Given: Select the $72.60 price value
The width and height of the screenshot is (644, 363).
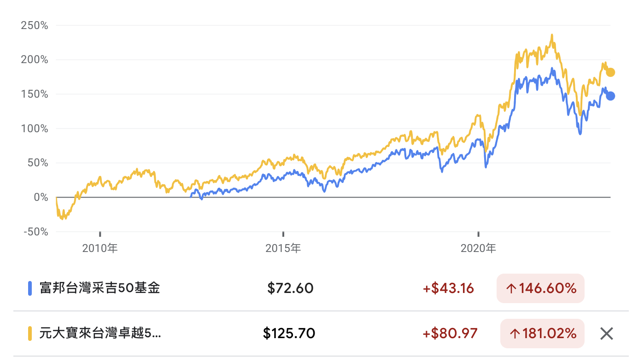Looking at the screenshot, I should [290, 288].
